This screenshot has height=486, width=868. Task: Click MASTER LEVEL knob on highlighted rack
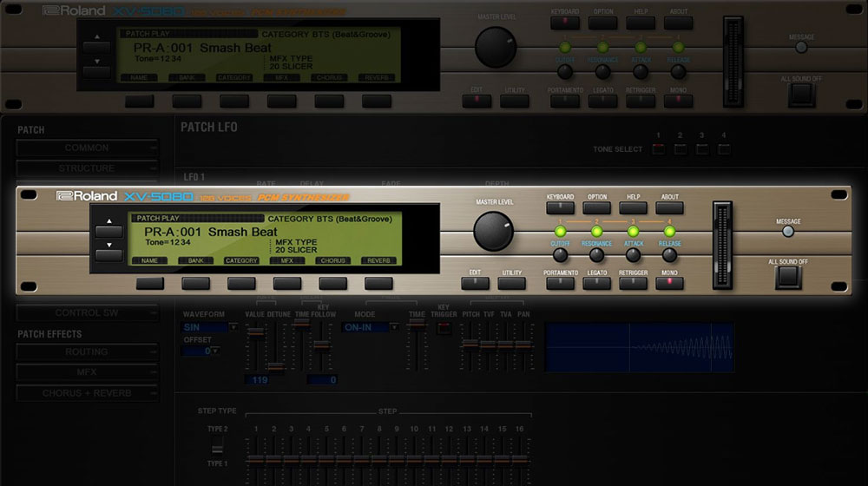[x=493, y=232]
